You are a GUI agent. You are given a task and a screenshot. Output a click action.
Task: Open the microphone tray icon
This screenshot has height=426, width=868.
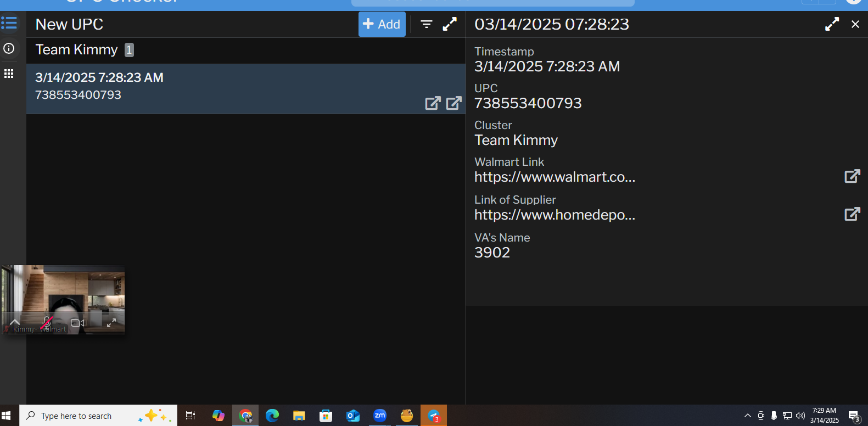(774, 416)
